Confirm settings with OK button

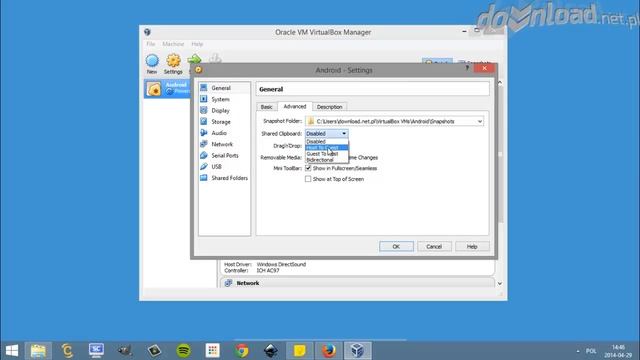click(x=396, y=247)
